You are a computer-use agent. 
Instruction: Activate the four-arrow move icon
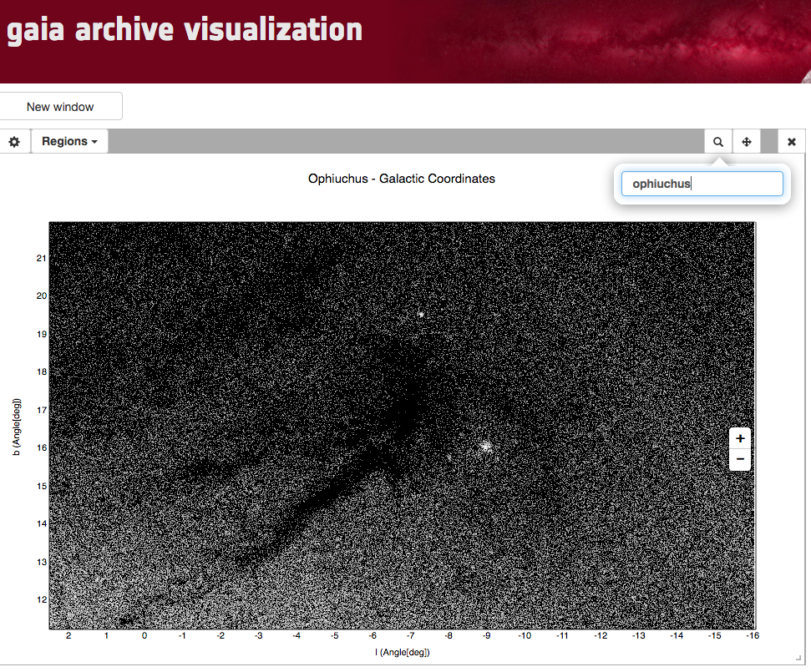(x=747, y=142)
